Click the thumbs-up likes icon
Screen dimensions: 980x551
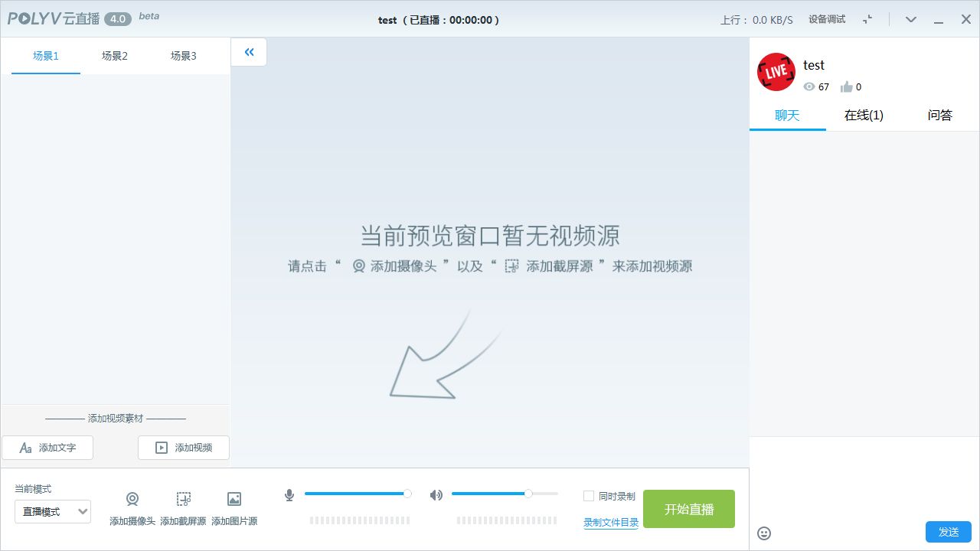click(846, 86)
